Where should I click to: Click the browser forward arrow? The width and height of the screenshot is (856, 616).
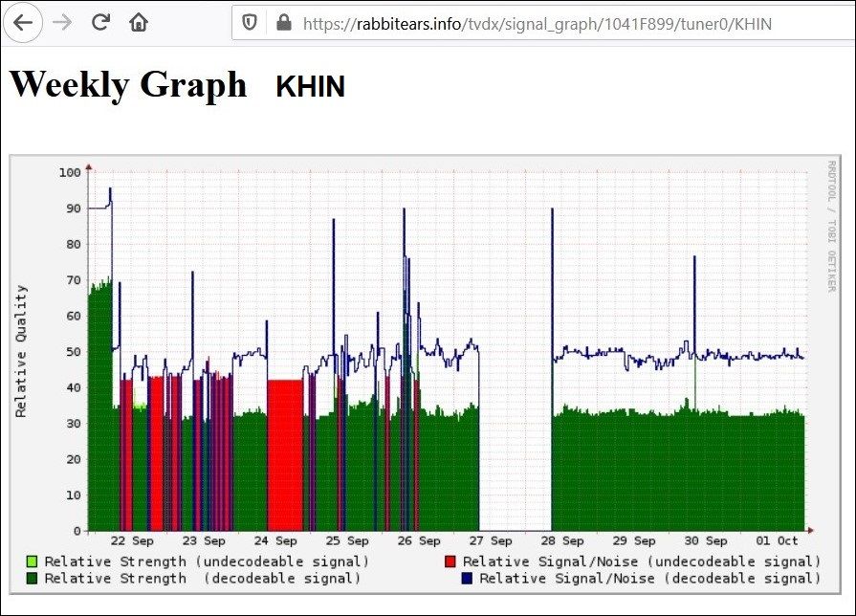pos(62,23)
